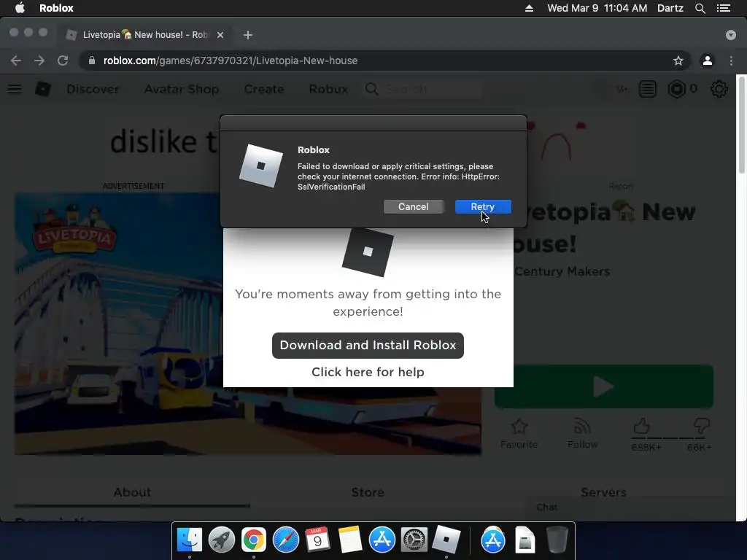Click Cancel in the Roblox error dialog
747x560 pixels.
(x=414, y=206)
